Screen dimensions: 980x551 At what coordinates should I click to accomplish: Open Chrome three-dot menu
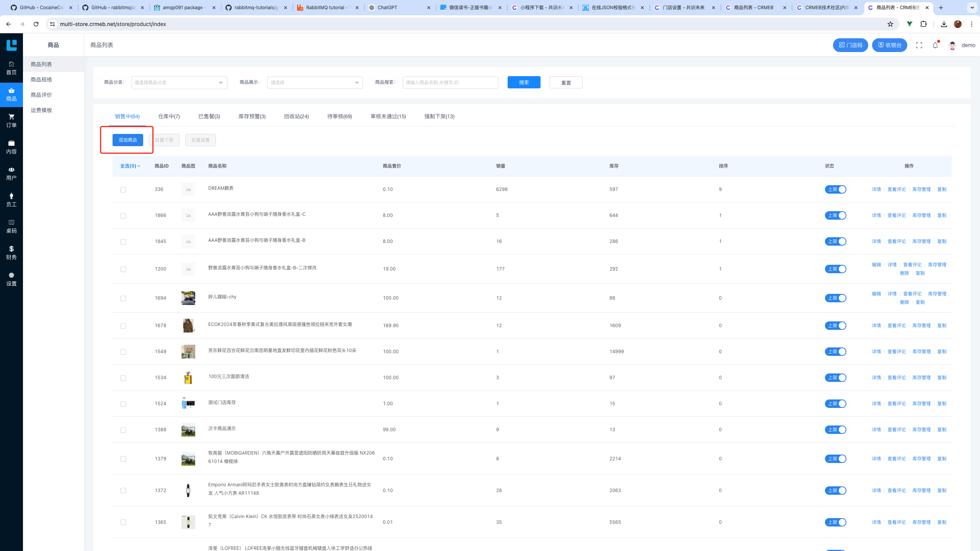(x=972, y=24)
